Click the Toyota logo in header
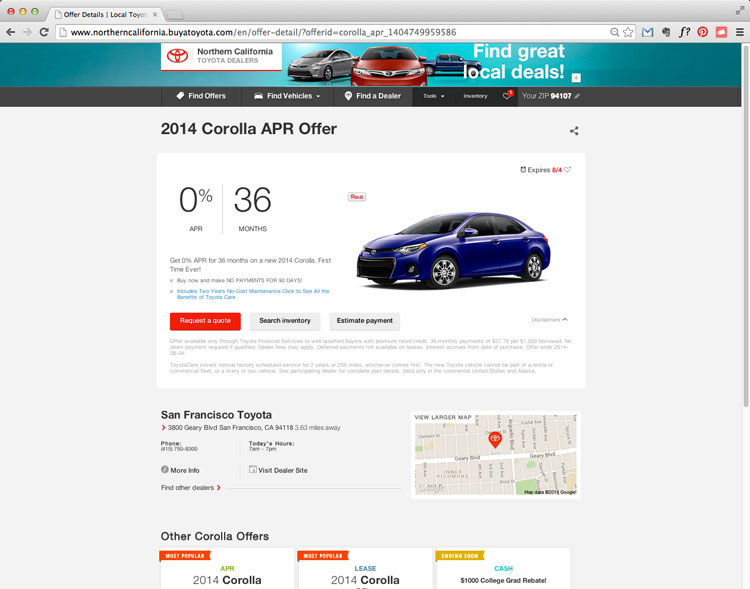This screenshot has width=750, height=589. coord(177,56)
